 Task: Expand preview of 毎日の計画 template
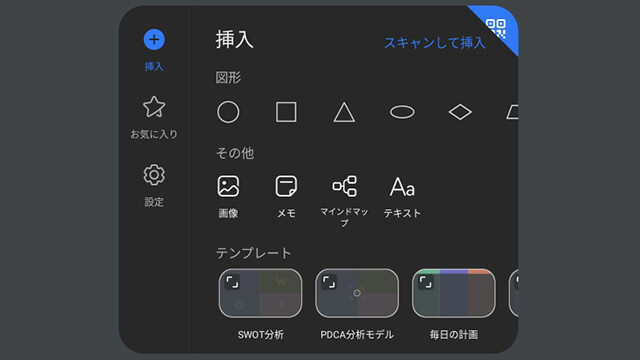[x=426, y=282]
